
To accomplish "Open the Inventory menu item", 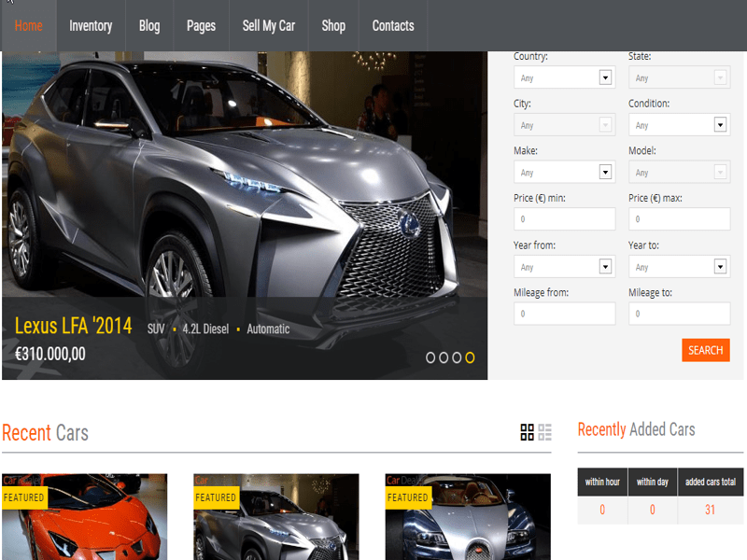I will click(x=91, y=26).
